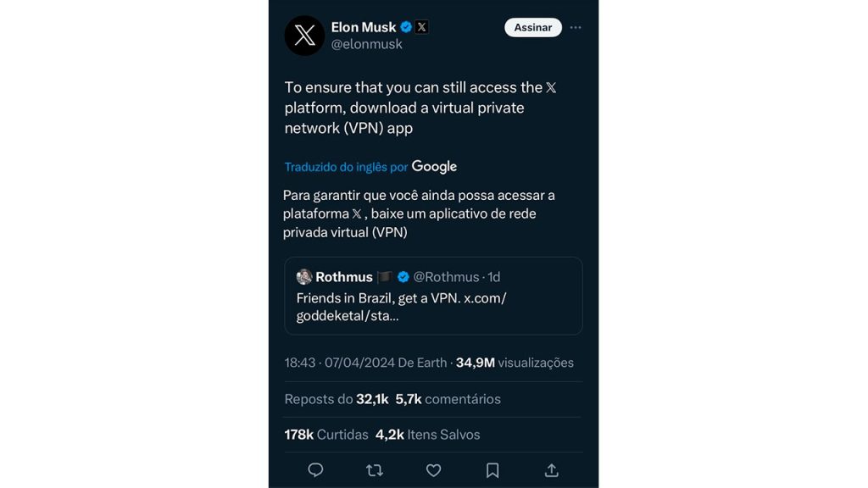The width and height of the screenshot is (868, 488).
Task: Click the Elon Musk display name
Action: point(364,27)
